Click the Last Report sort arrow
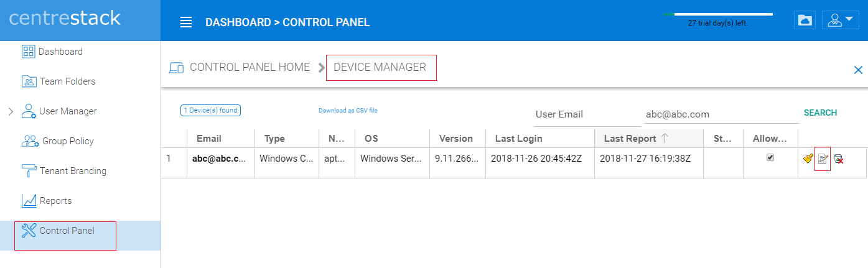Screen dimensions: 868x268 665,139
